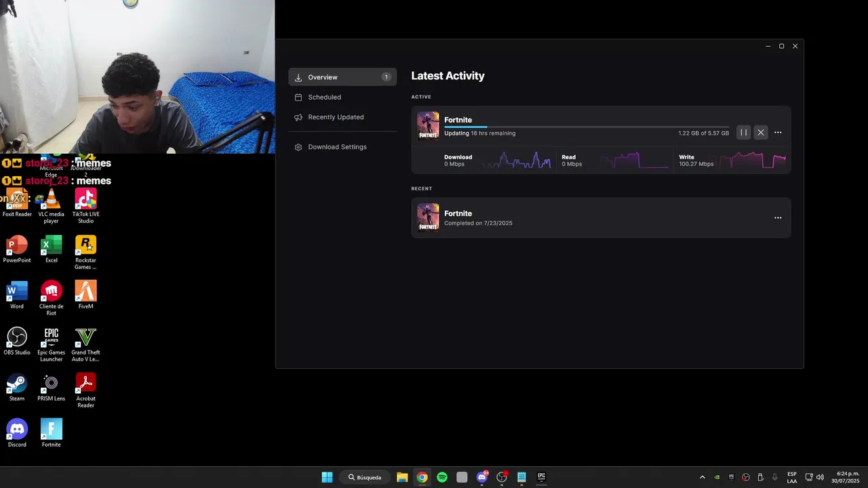Click the 'Completed on 7/23/2025' text

point(478,223)
